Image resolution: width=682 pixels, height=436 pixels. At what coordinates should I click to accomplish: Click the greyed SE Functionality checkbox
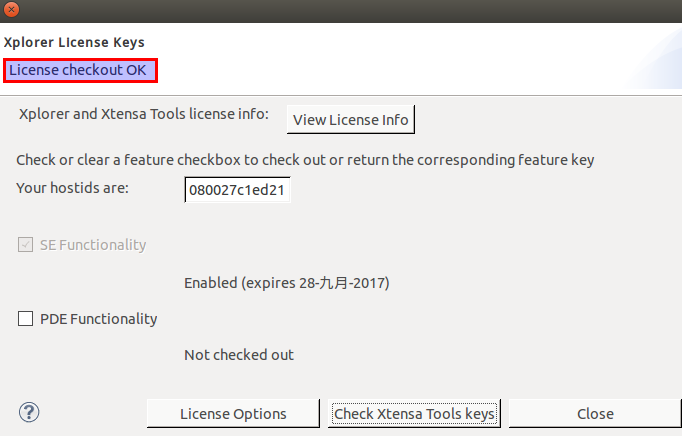coord(25,245)
